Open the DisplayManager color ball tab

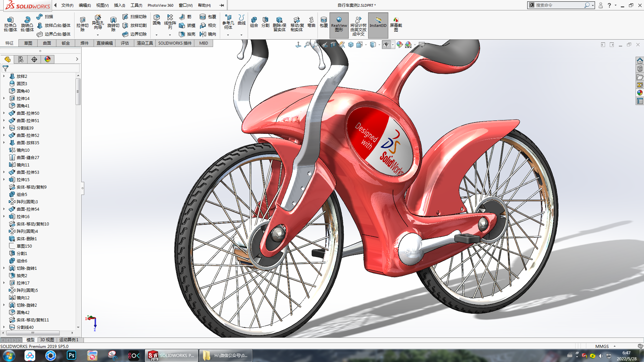[x=48, y=59]
